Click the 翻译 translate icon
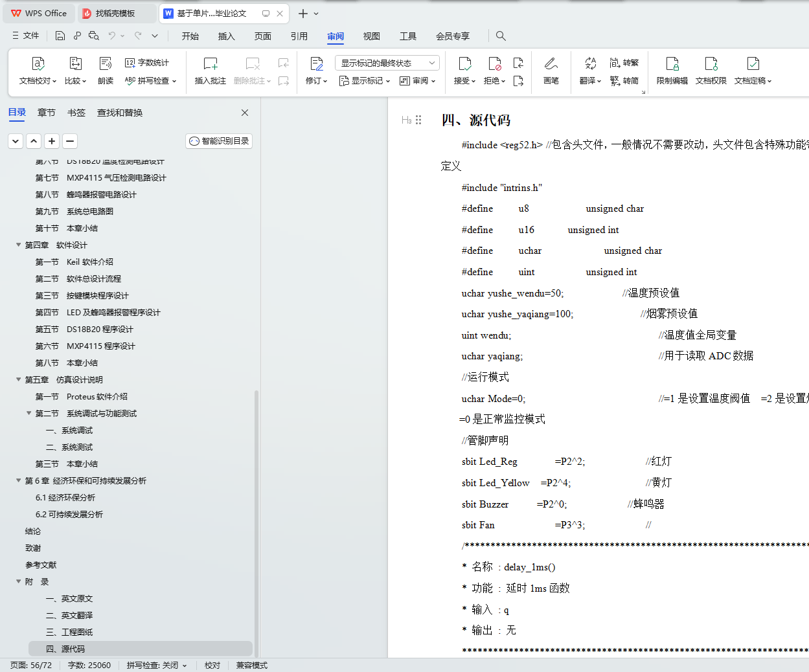 click(x=590, y=63)
